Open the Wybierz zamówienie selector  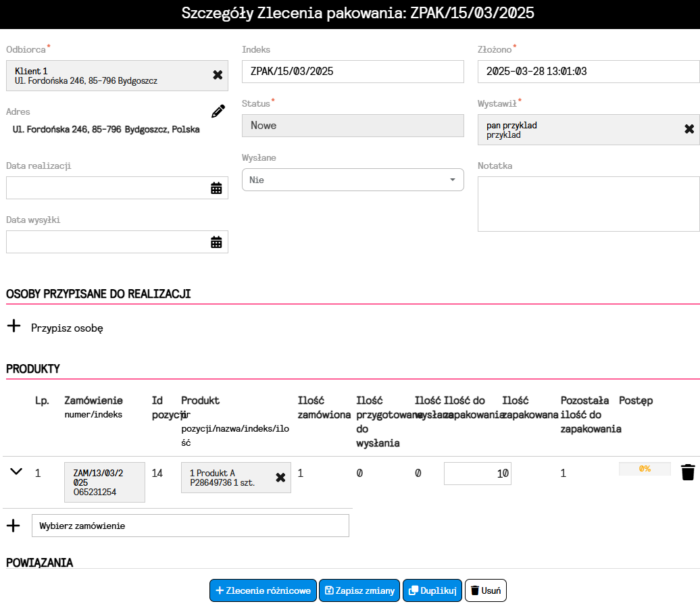pos(191,526)
